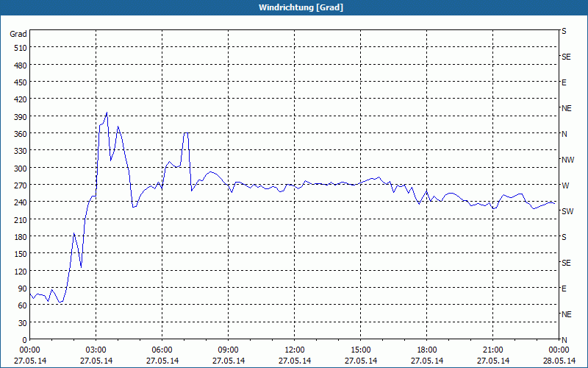
Task: Click the S compass label level with 180
Action: (x=564, y=237)
